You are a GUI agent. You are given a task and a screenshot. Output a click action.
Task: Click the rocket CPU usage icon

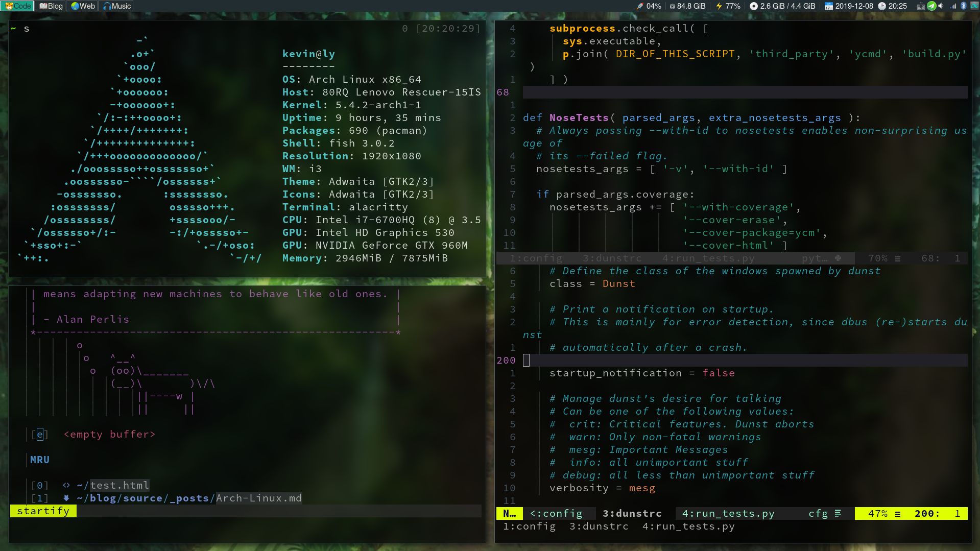tap(640, 6)
